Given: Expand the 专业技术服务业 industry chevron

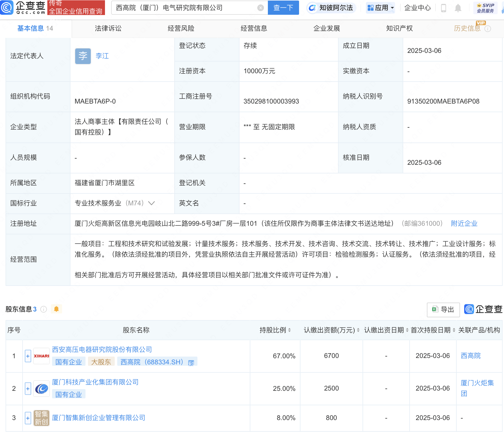Looking at the screenshot, I should pyautogui.click(x=151, y=203).
